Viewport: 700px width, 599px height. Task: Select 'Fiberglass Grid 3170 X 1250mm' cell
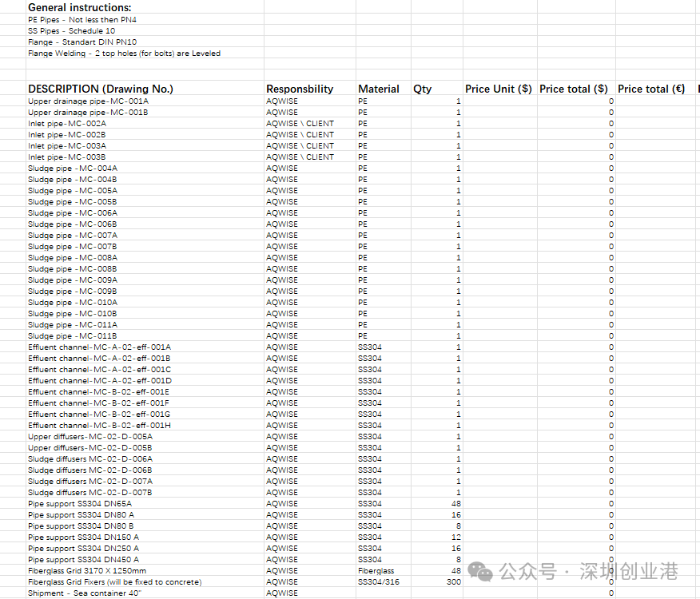145,570
